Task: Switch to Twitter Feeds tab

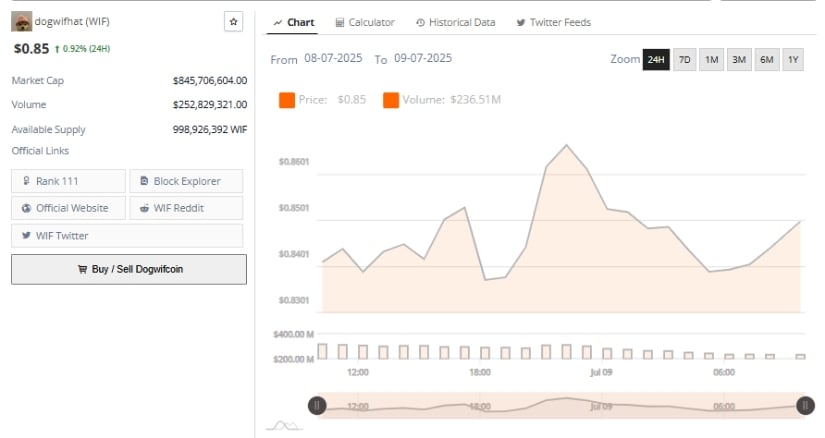Action: coord(554,22)
